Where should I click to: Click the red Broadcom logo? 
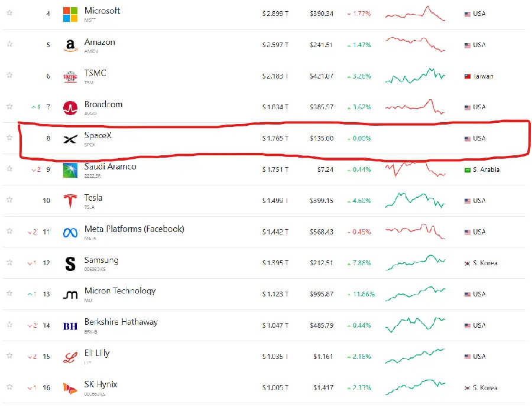(x=70, y=108)
